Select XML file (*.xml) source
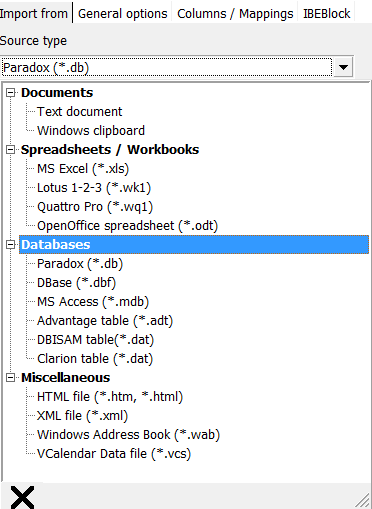 [82, 416]
